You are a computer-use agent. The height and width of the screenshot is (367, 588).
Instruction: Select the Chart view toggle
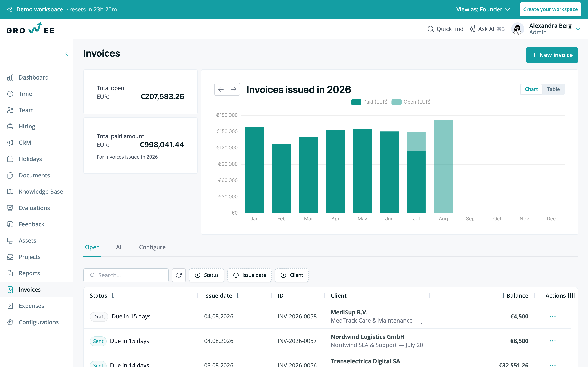coord(531,89)
